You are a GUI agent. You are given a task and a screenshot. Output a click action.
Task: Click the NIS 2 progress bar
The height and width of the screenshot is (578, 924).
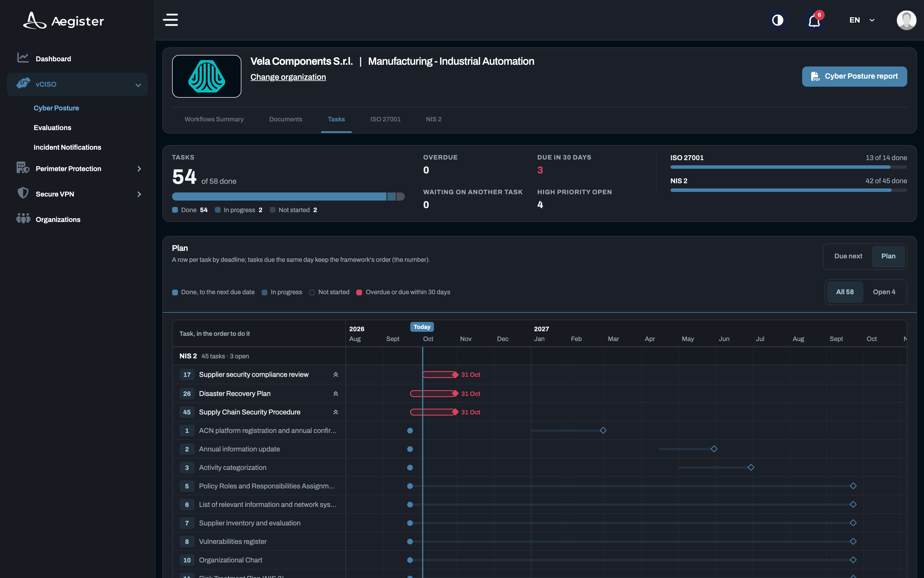pos(789,190)
